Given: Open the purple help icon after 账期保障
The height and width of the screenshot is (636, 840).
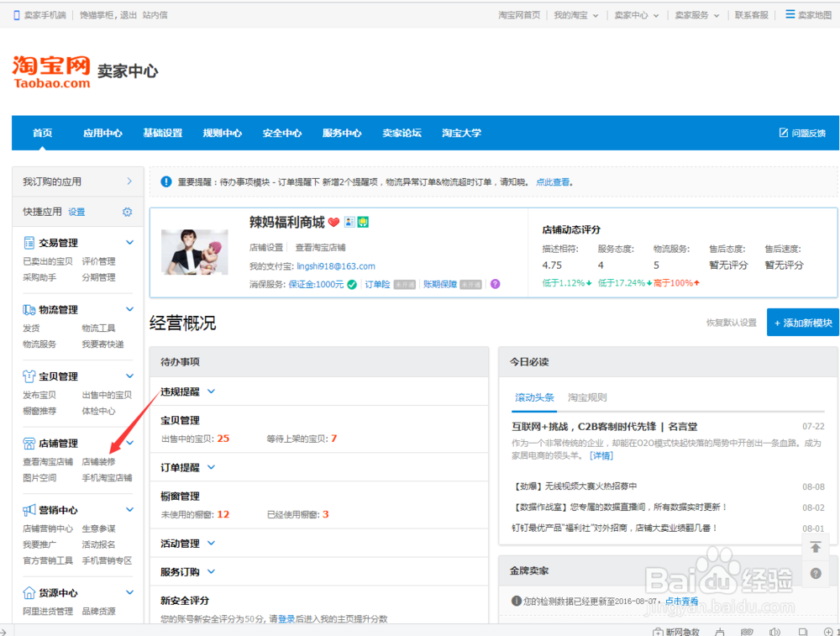Looking at the screenshot, I should 494,283.
